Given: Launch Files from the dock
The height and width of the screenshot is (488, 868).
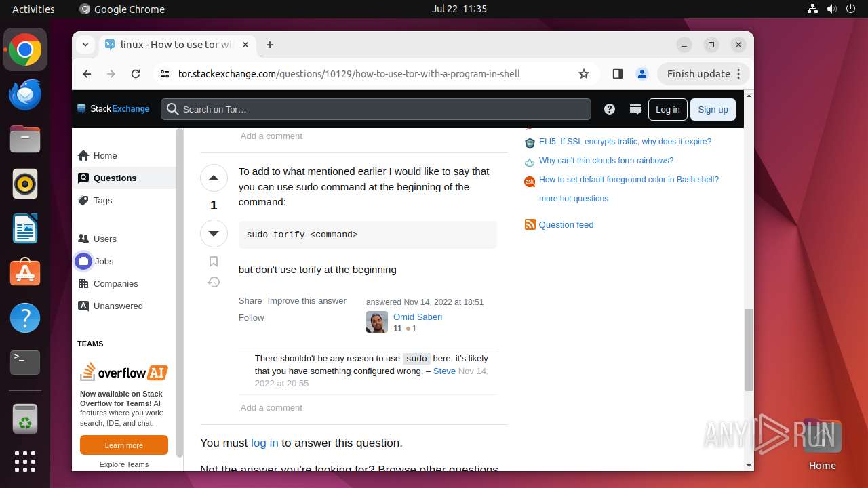Looking at the screenshot, I should (25, 140).
